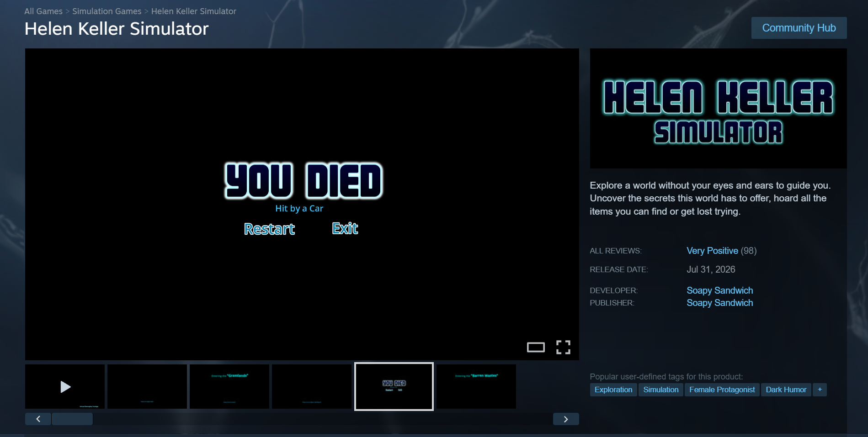Viewport: 868px width, 437px height.
Task: Click 'Popular user-defined tags for this product' text
Action: click(x=666, y=377)
